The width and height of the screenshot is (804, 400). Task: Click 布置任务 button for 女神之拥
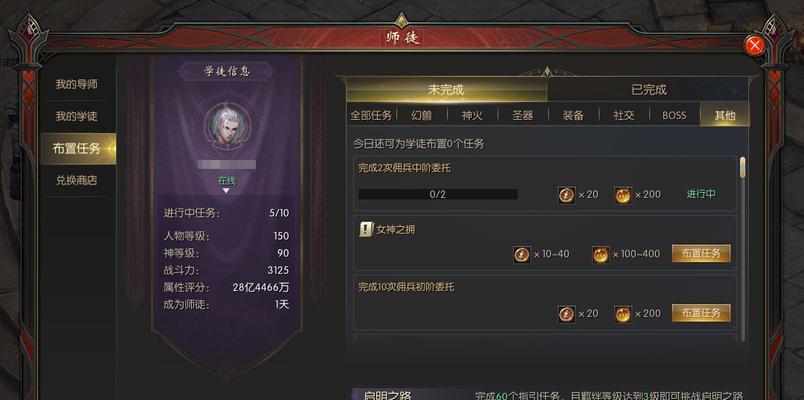(x=701, y=253)
